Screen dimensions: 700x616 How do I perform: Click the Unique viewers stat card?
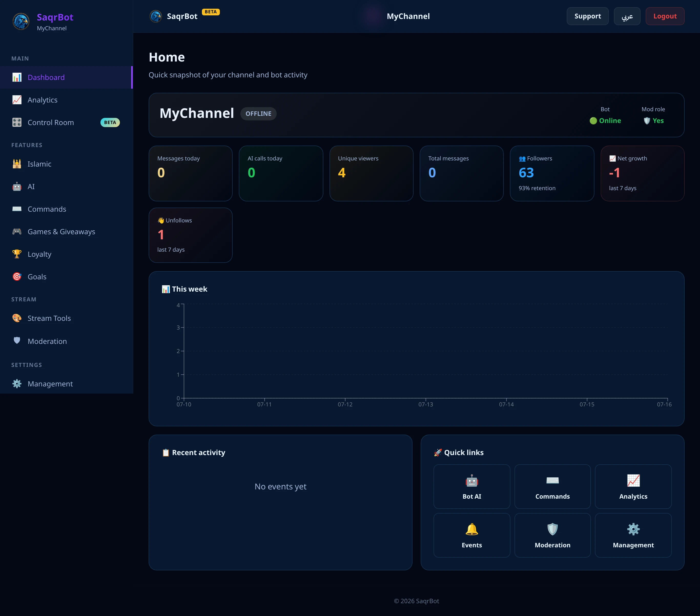point(371,174)
